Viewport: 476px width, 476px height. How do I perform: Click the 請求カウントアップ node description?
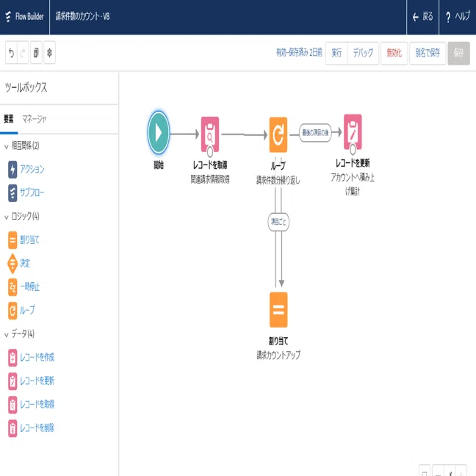(278, 356)
